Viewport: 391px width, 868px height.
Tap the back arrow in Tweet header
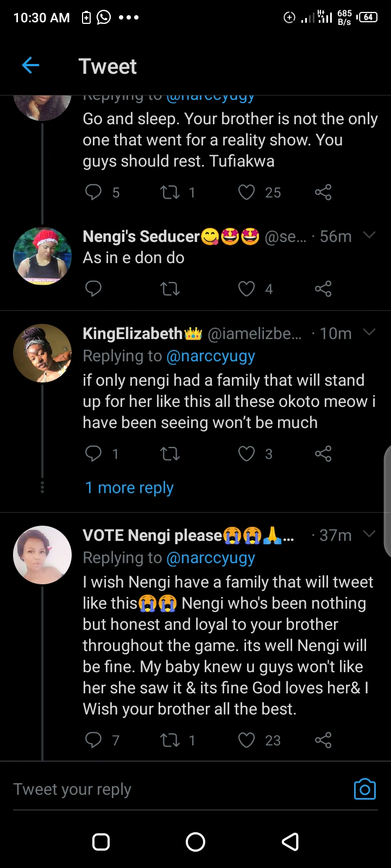tap(31, 66)
